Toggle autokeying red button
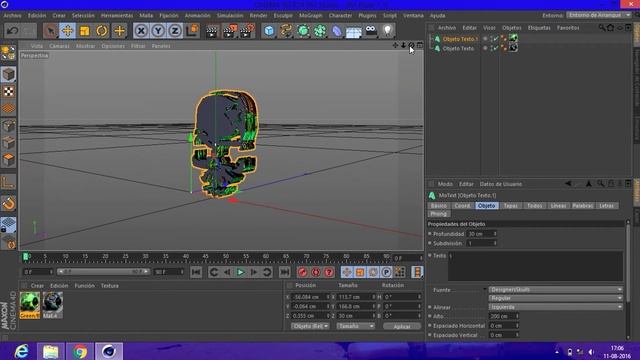Viewport: 640px width, 360px height. coord(316,272)
